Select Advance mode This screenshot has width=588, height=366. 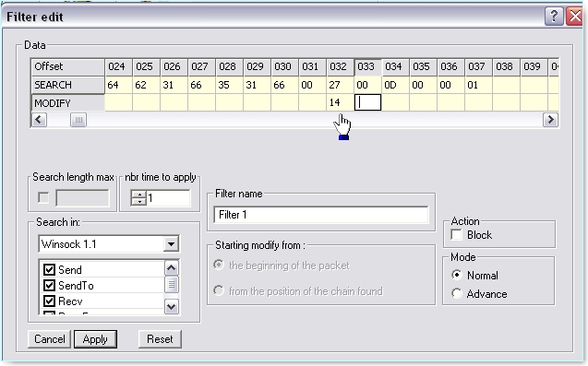point(457,293)
